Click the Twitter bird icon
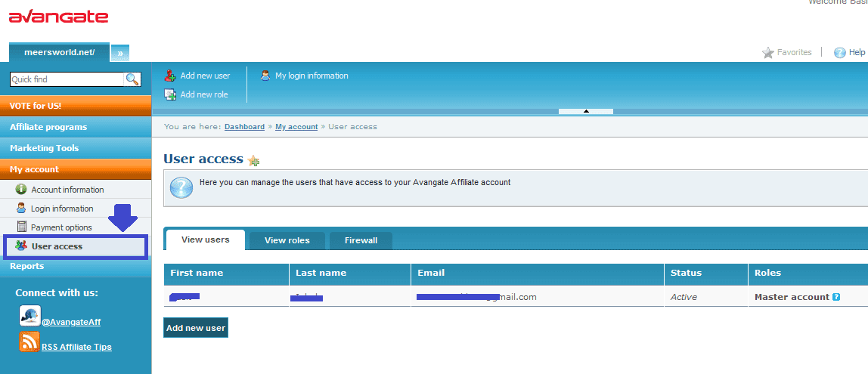The height and width of the screenshot is (374, 868). [x=30, y=315]
